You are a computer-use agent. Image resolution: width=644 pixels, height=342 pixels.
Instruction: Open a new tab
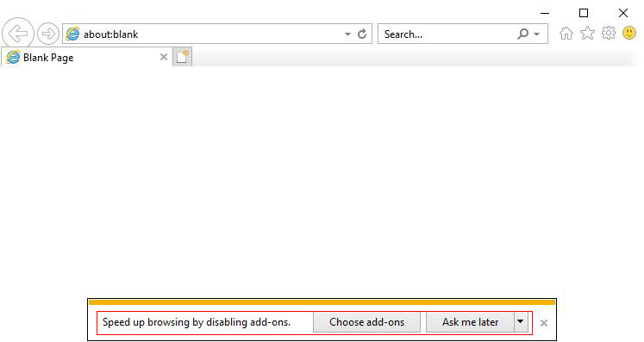(x=183, y=57)
